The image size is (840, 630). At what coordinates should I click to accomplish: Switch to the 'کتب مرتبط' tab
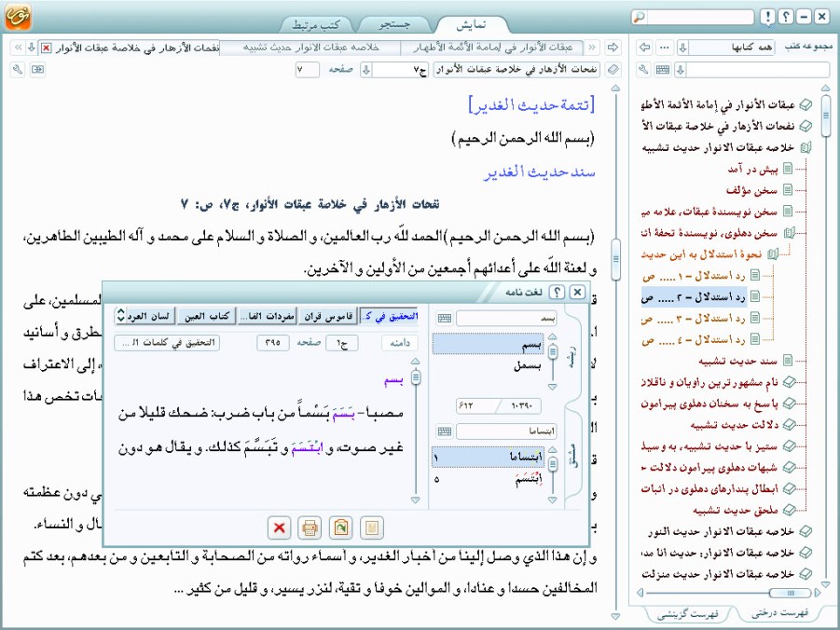316,24
